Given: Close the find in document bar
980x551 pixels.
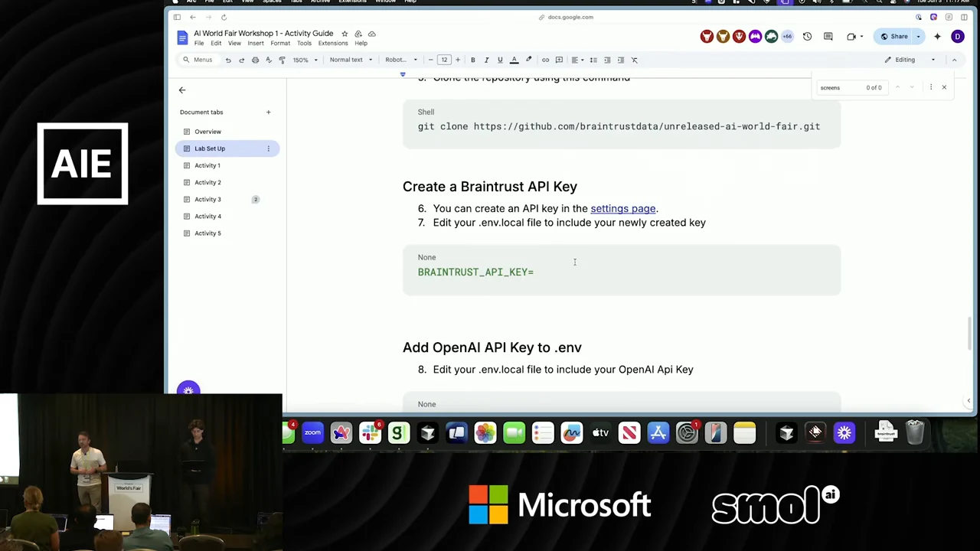Looking at the screenshot, I should coord(944,87).
